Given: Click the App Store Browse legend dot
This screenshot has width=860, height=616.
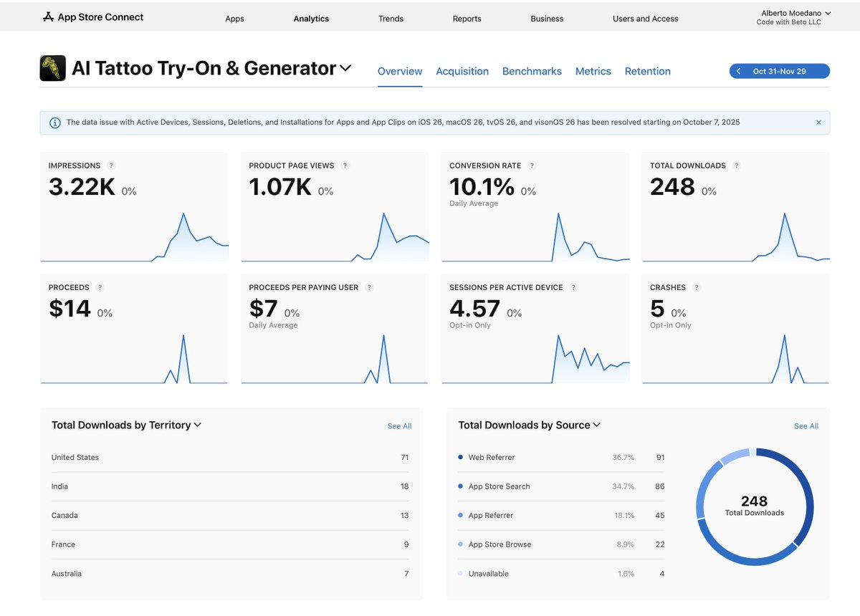Looking at the screenshot, I should tap(460, 544).
